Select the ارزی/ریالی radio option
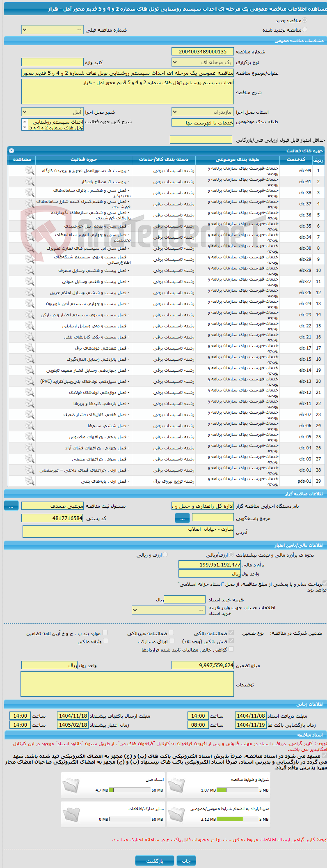 pyautogui.click(x=231, y=555)
